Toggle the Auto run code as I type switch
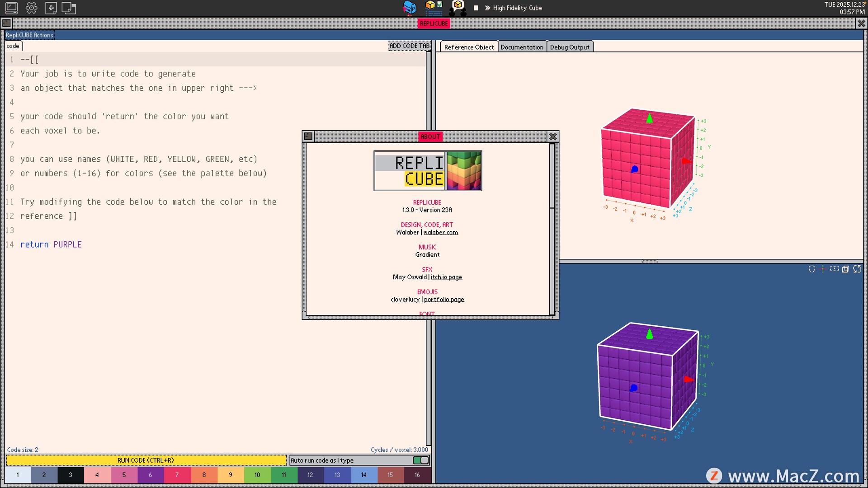 (420, 460)
